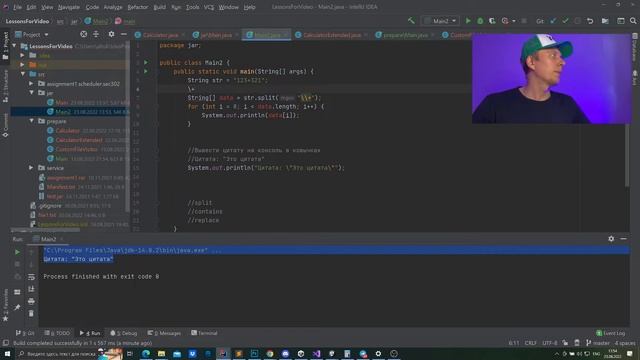Viewport: 640px width, 360px height.
Task: Open Project Structure from the toolbar
Action: click(x=605, y=21)
